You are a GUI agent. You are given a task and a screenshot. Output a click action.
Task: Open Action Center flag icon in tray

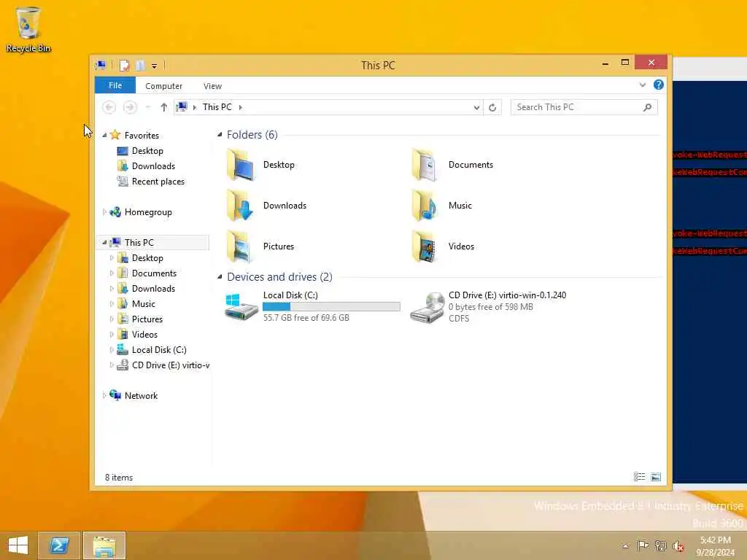pyautogui.click(x=643, y=545)
